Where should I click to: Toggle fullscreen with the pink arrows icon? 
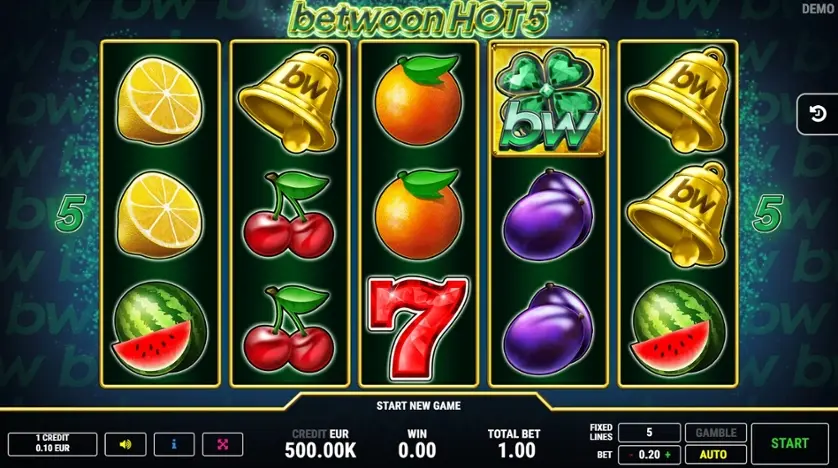click(223, 444)
